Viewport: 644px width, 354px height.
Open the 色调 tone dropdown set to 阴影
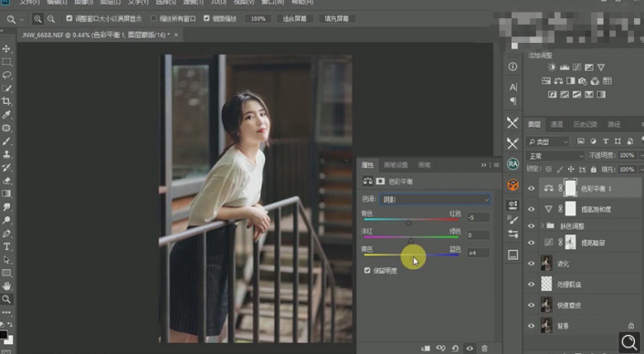435,200
